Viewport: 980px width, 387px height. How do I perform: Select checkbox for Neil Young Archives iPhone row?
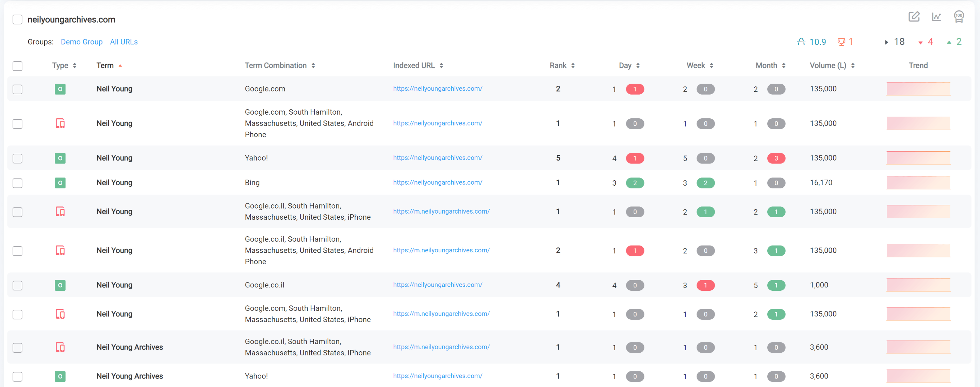pyautogui.click(x=17, y=348)
